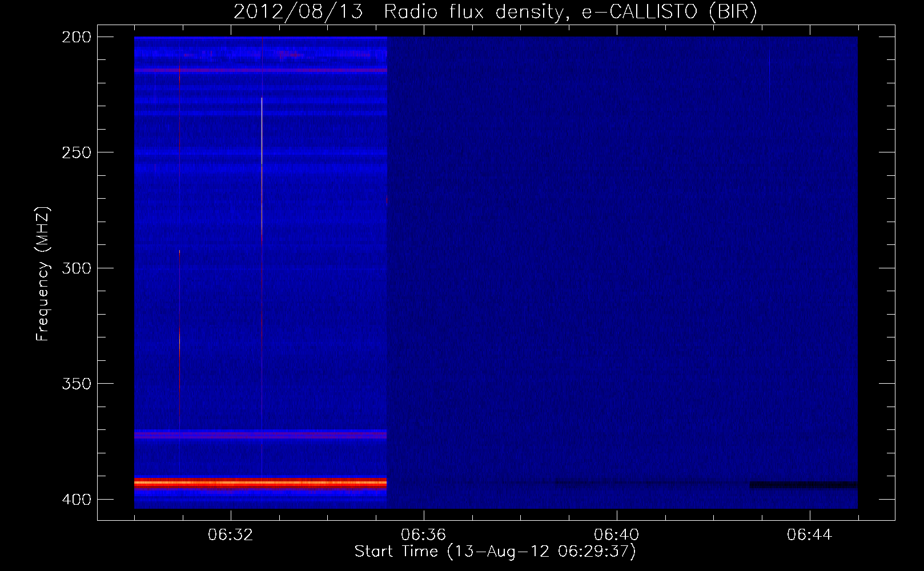The height and width of the screenshot is (571, 924).
Task: Click the 'Frequency (MHZ)' y-axis label
Action: click(x=43, y=274)
